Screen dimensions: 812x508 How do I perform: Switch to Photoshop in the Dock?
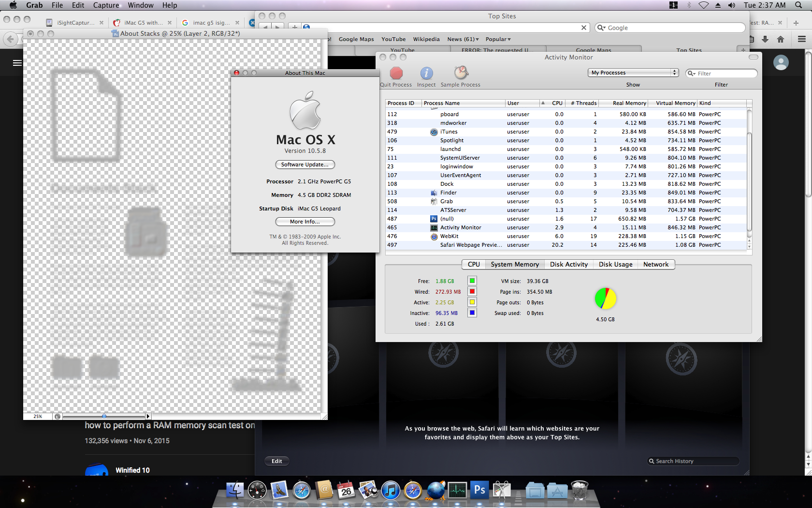pyautogui.click(x=479, y=491)
